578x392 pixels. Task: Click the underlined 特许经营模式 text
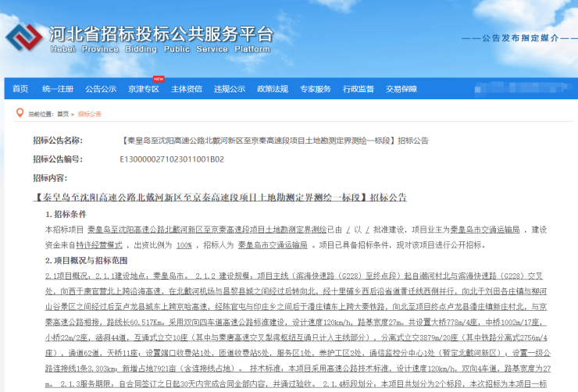tap(99, 245)
